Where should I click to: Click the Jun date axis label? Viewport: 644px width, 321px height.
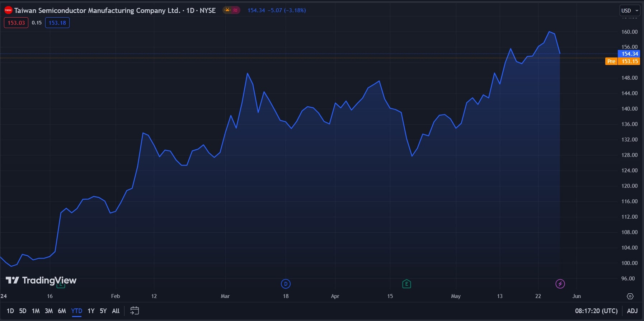click(577, 296)
